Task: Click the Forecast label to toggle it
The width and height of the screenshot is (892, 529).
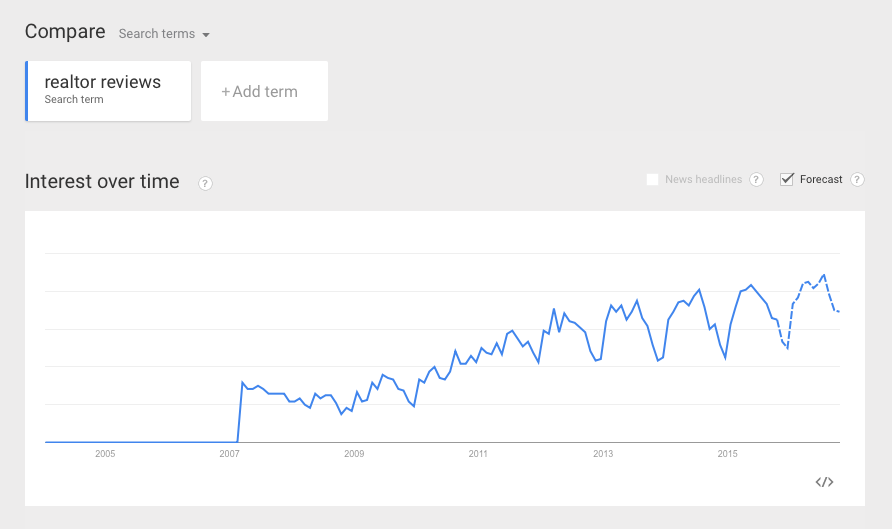Action: click(x=821, y=179)
